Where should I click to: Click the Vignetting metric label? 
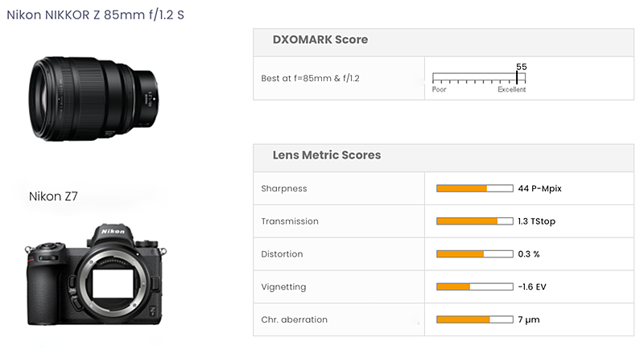tap(283, 287)
